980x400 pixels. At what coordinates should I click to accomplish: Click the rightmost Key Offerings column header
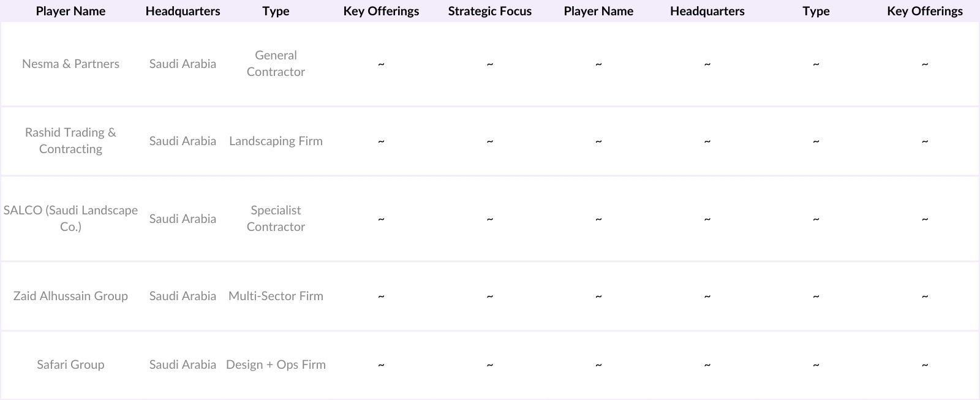click(x=924, y=11)
